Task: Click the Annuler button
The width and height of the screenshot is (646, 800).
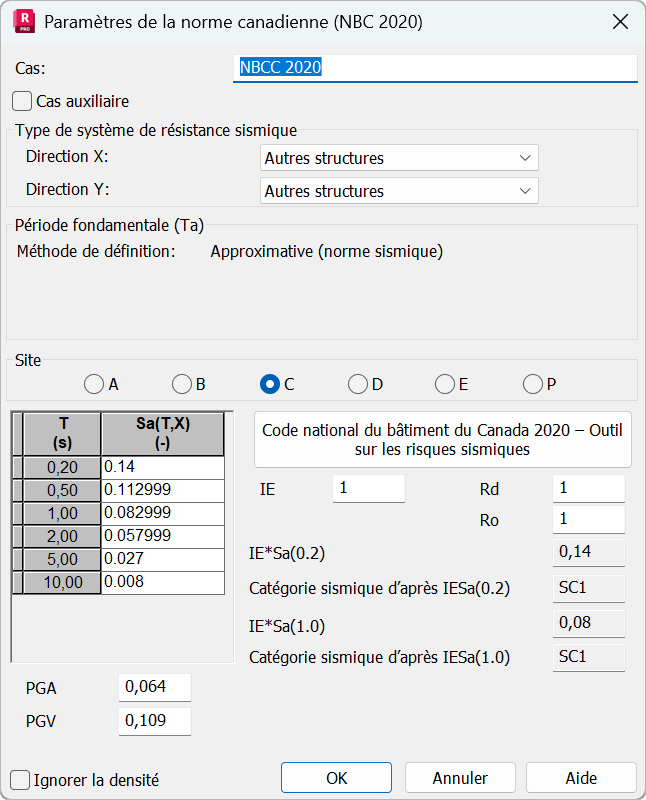Action: point(460,778)
